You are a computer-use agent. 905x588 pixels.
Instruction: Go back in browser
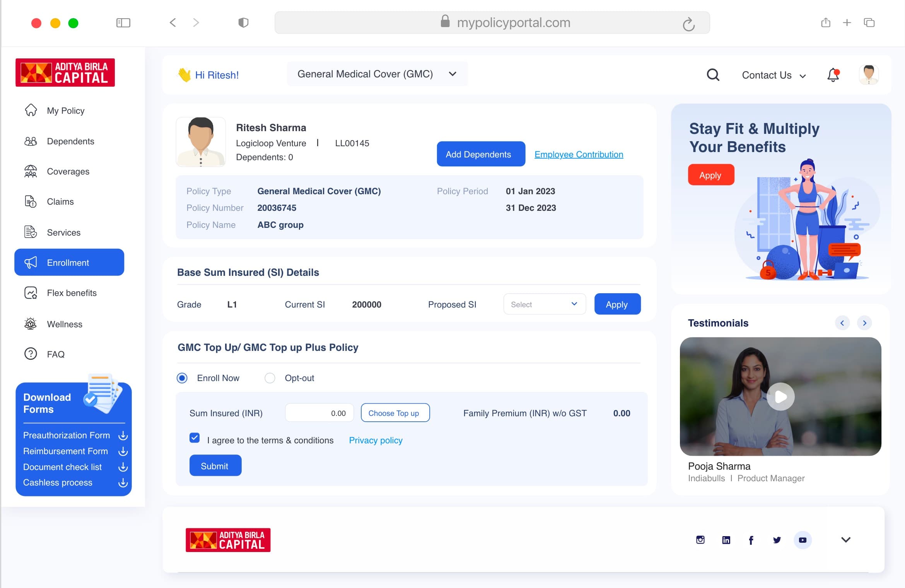(x=173, y=22)
